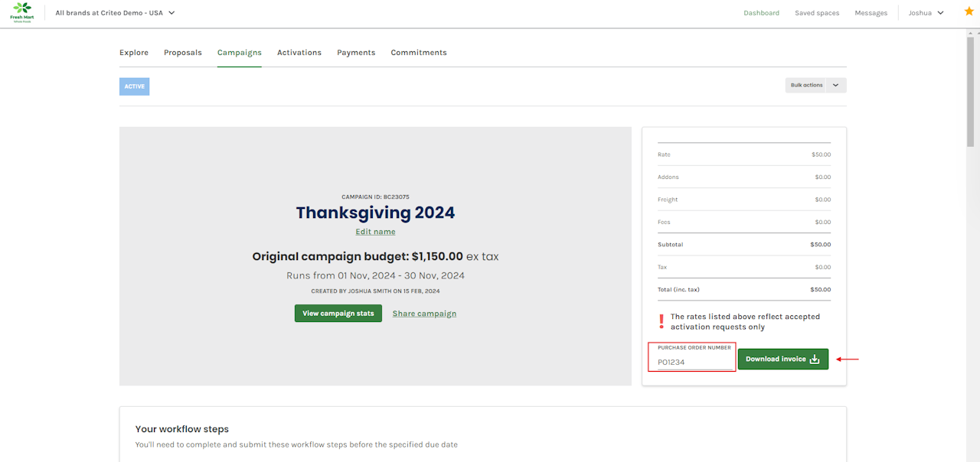Viewport: 980px width, 462px height.
Task: Click the Share campaign link
Action: pos(424,314)
